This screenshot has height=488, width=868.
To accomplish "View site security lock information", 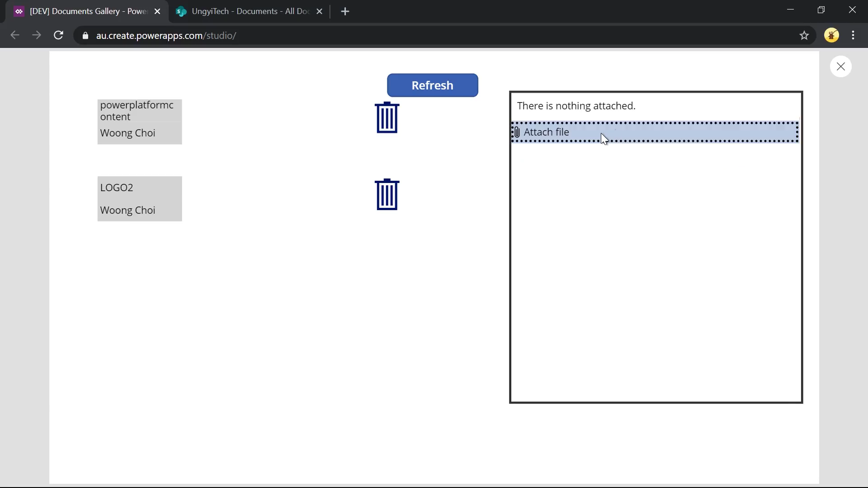I will [x=85, y=36].
